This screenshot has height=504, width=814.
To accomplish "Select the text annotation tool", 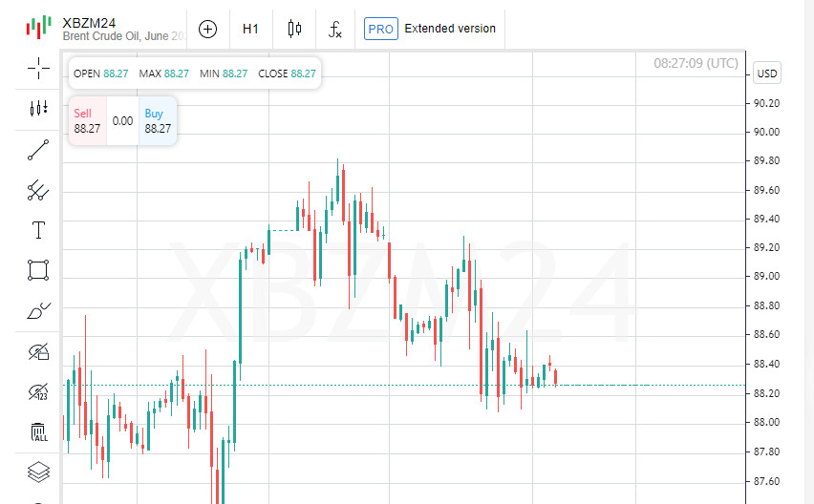I will tap(38, 229).
